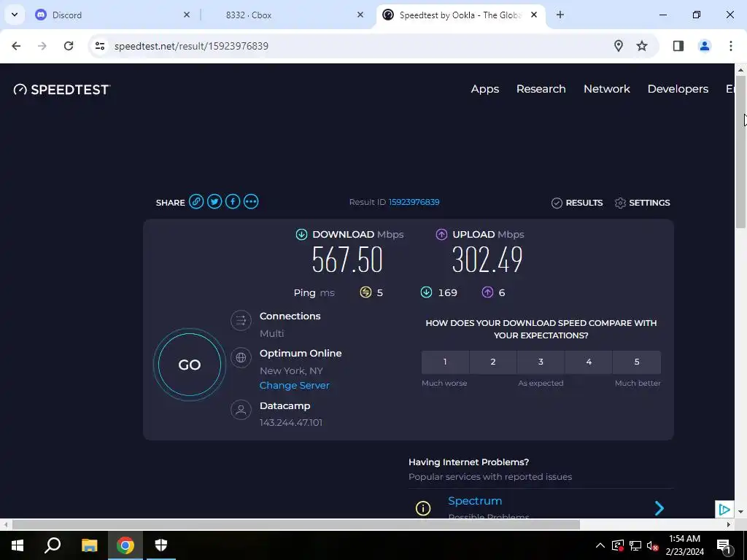
Task: Open Windows Security shield in taskbar
Action: [x=161, y=545]
